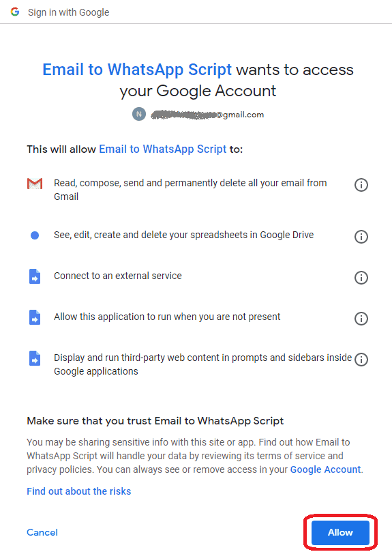Show info for external service permission
Screen dimensions: 392x552
click(361, 278)
